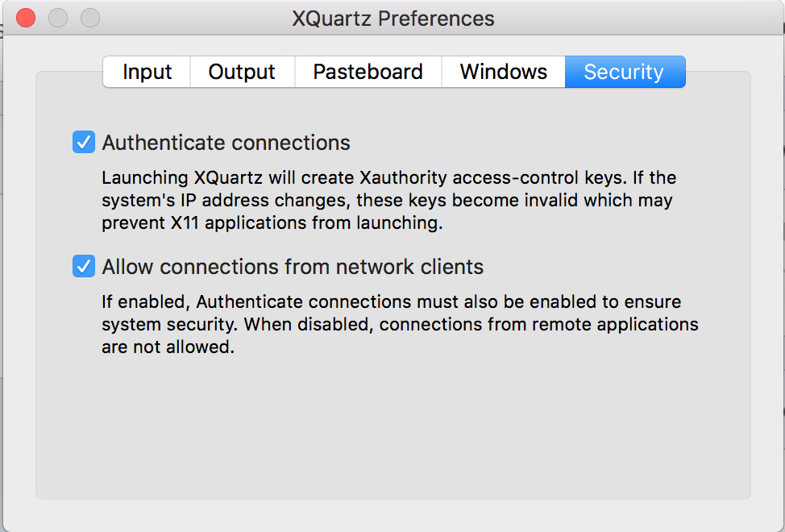Close the XQuartz Preferences window
785x532 pixels.
point(26,17)
